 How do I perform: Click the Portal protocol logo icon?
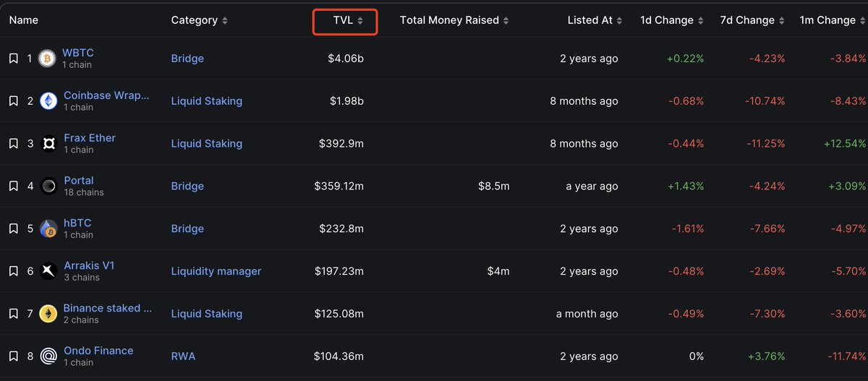48,187
